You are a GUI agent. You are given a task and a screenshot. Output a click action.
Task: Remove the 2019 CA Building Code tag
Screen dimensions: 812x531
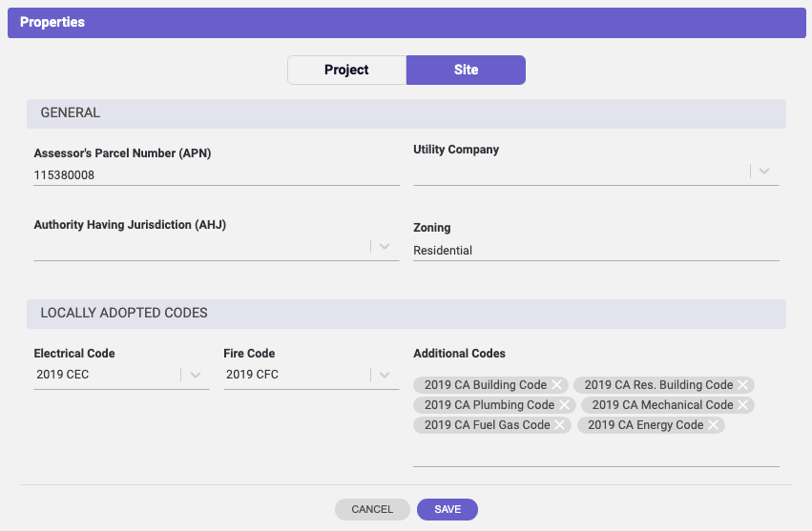point(557,385)
